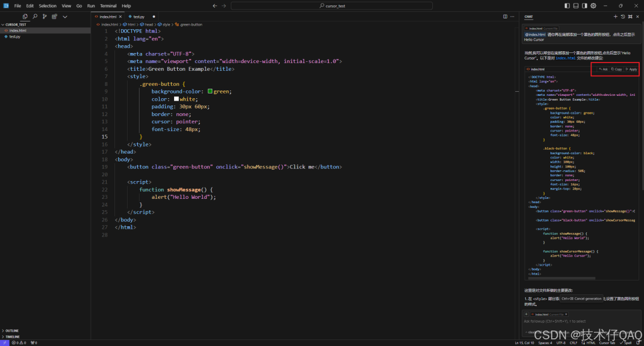Open the Edit menu
Viewport: 644px width, 346px height.
click(x=30, y=6)
